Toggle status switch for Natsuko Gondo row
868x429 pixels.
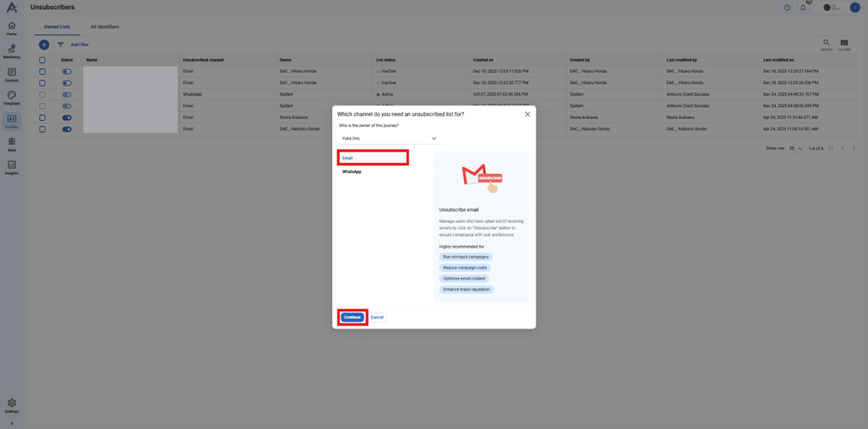[67, 129]
